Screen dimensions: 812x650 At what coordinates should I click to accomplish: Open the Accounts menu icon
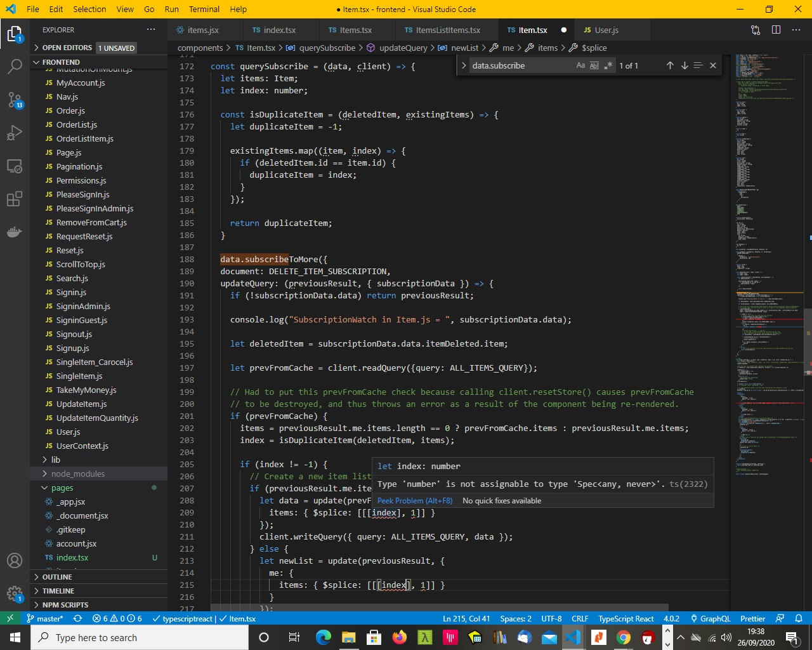(15, 560)
